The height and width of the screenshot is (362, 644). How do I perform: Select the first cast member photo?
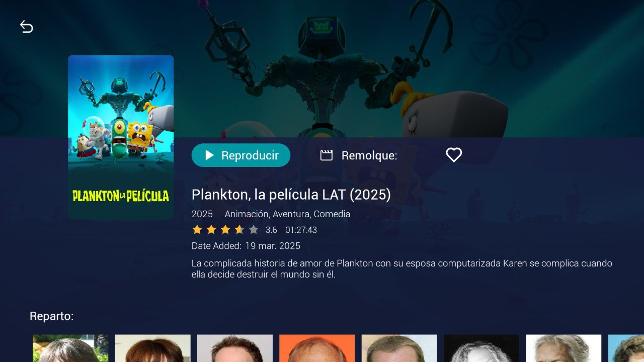tap(70, 348)
